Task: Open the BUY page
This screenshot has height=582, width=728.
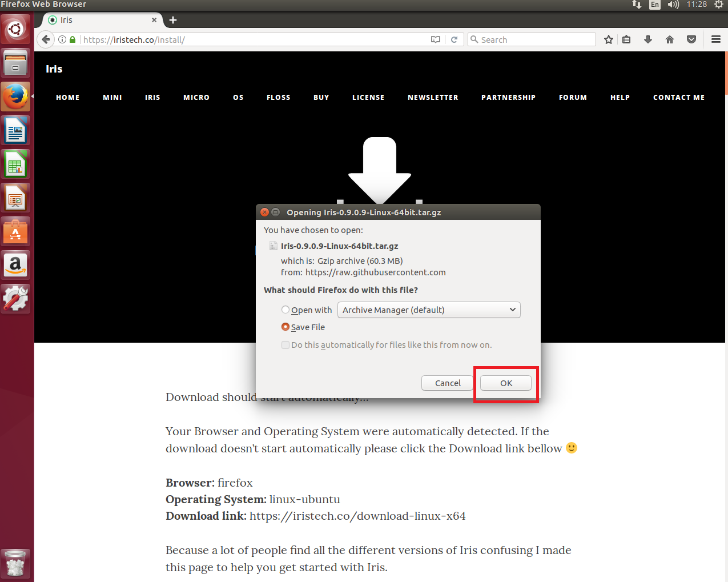Action: (x=321, y=98)
